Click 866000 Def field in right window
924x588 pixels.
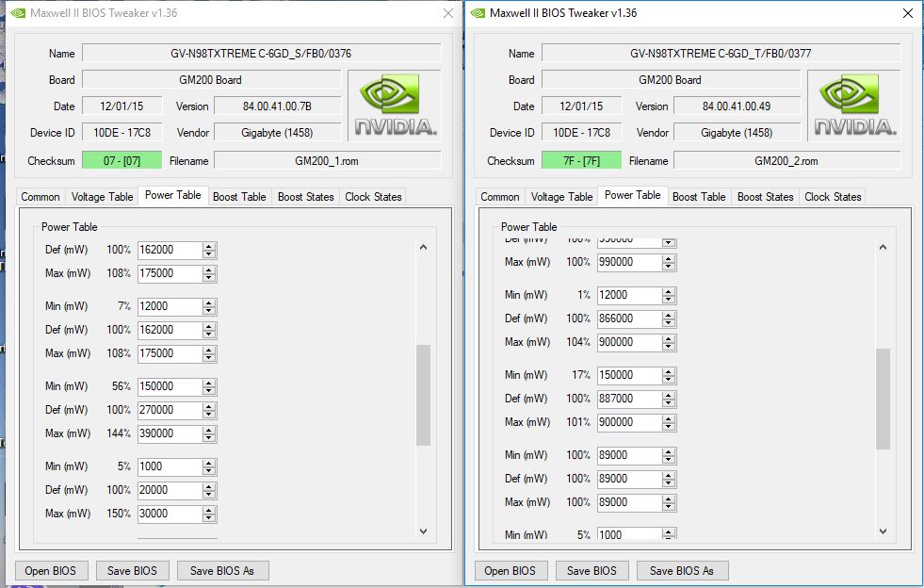629,318
